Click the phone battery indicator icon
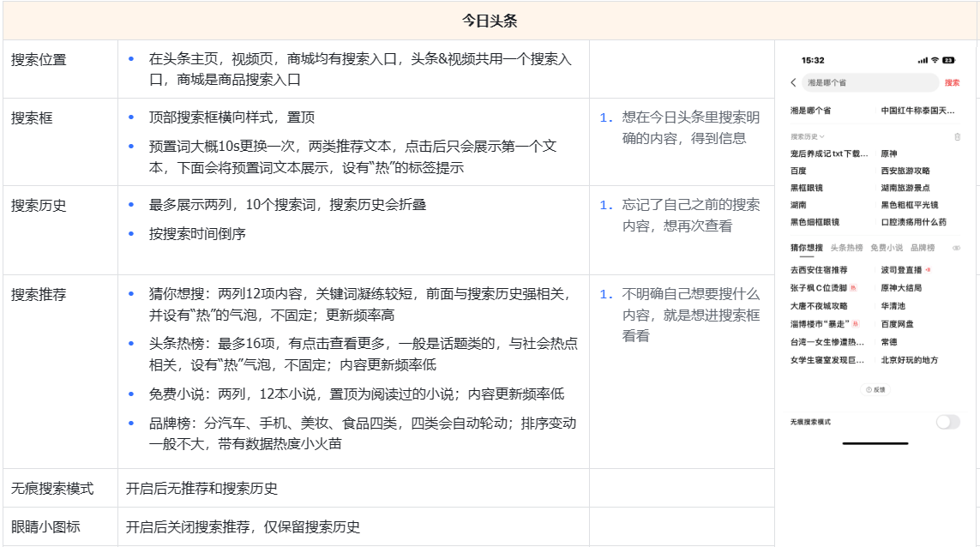 coord(949,60)
